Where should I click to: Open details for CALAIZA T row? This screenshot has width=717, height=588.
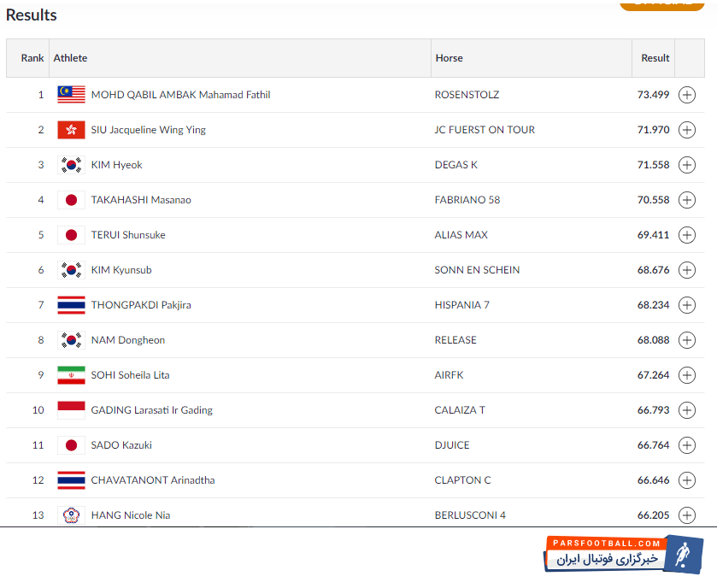686,410
